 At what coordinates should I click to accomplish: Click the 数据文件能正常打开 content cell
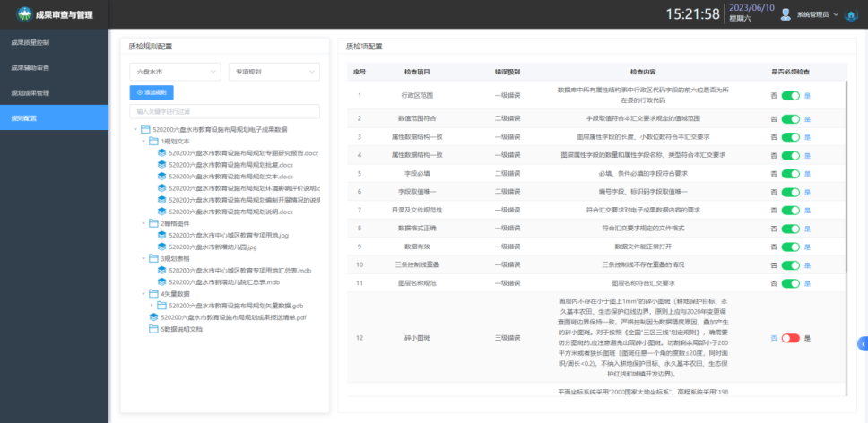643,247
